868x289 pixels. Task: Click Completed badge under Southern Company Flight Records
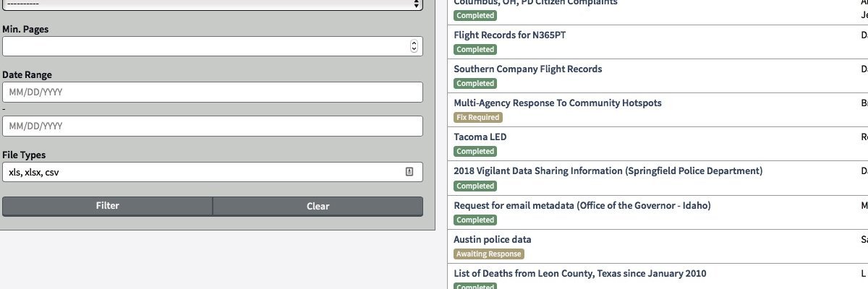click(x=475, y=83)
